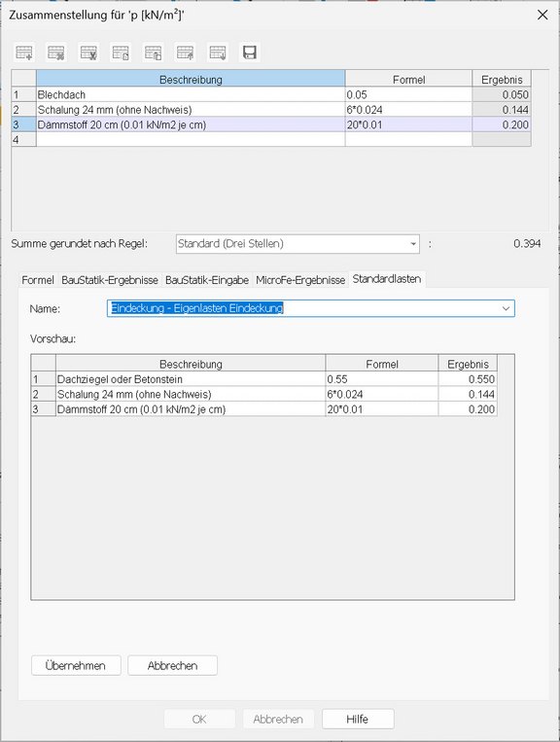This screenshot has width=560, height=742.
Task: Click upper table result cell '0.200'
Action: coord(502,124)
